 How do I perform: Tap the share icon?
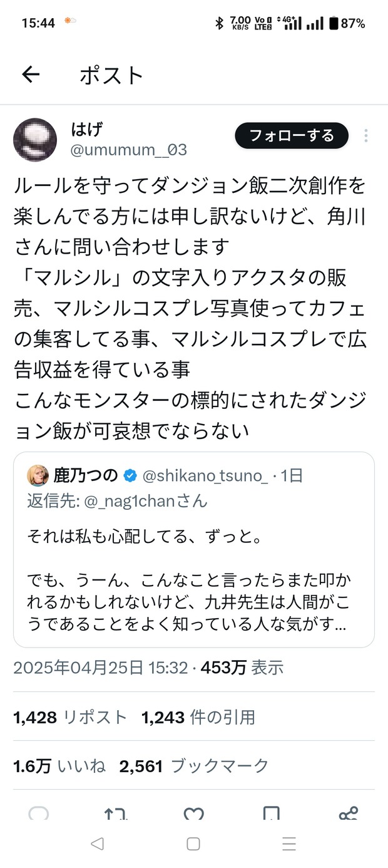tap(348, 813)
